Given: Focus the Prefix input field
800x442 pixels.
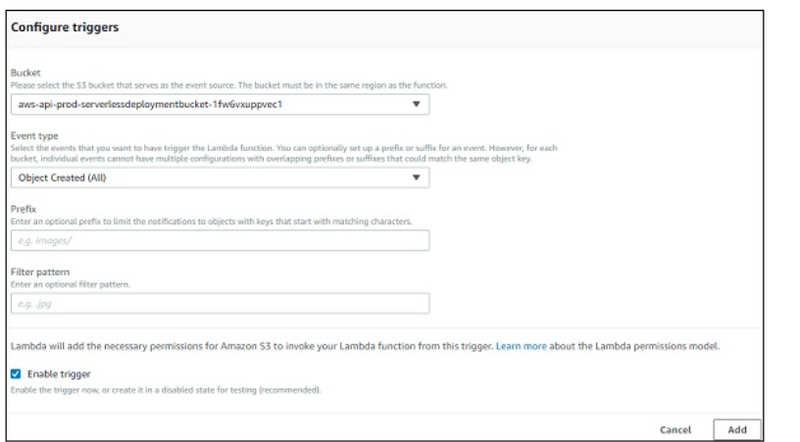Looking at the screenshot, I should point(220,241).
